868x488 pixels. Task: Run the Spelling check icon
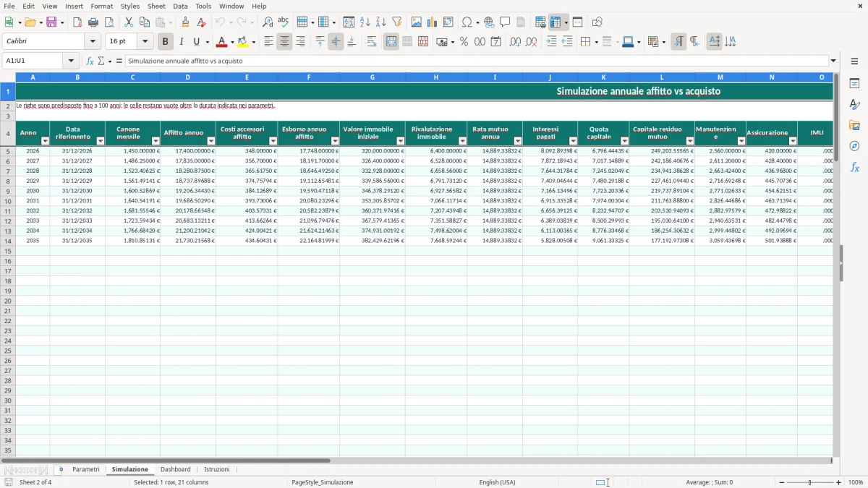[283, 22]
